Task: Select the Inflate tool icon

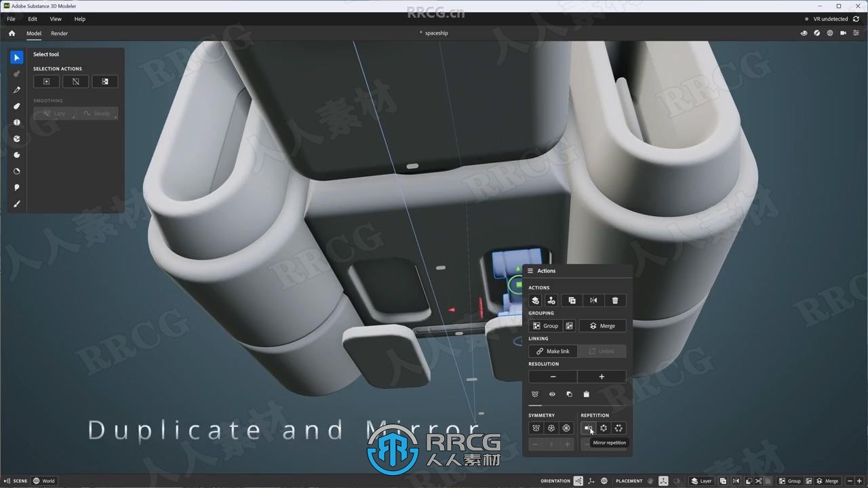Action: pyautogui.click(x=17, y=188)
